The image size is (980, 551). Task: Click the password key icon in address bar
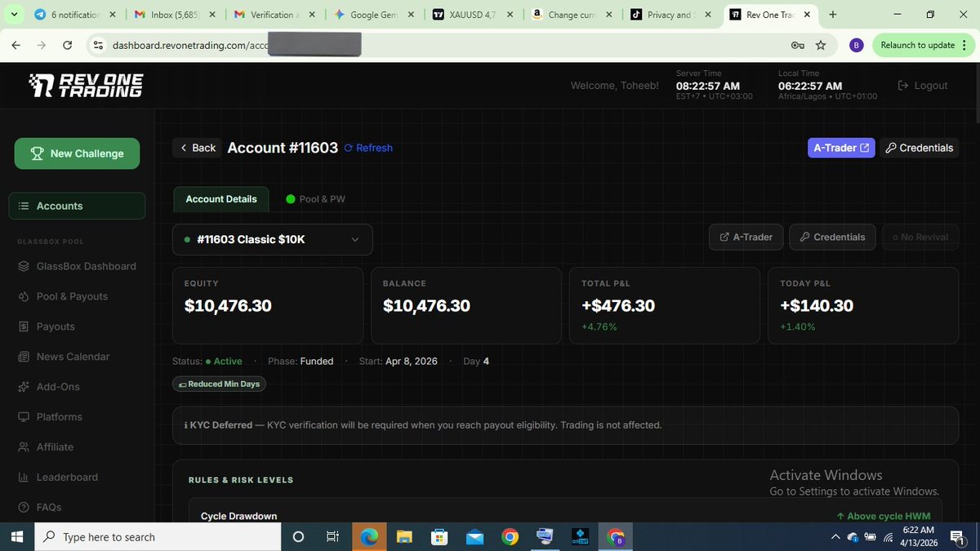[x=798, y=46]
